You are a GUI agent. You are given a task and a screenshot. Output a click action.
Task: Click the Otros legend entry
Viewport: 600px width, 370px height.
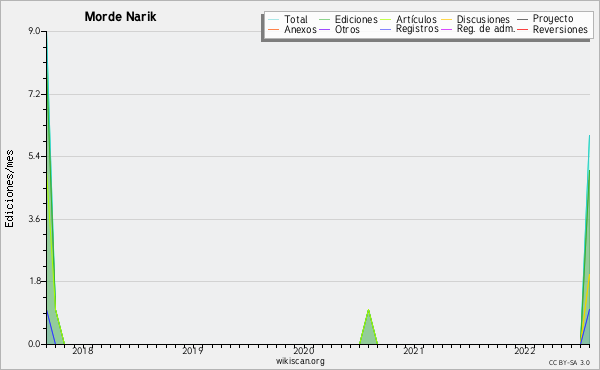[347, 29]
